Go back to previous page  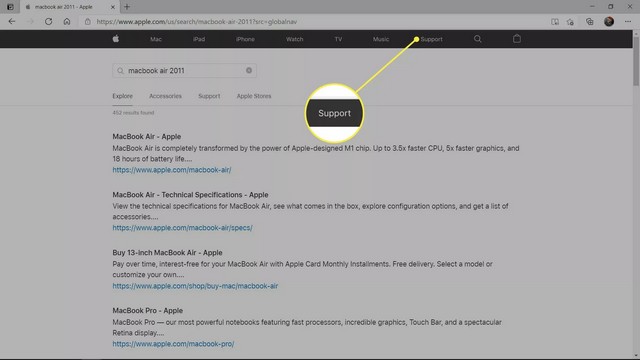click(12, 22)
